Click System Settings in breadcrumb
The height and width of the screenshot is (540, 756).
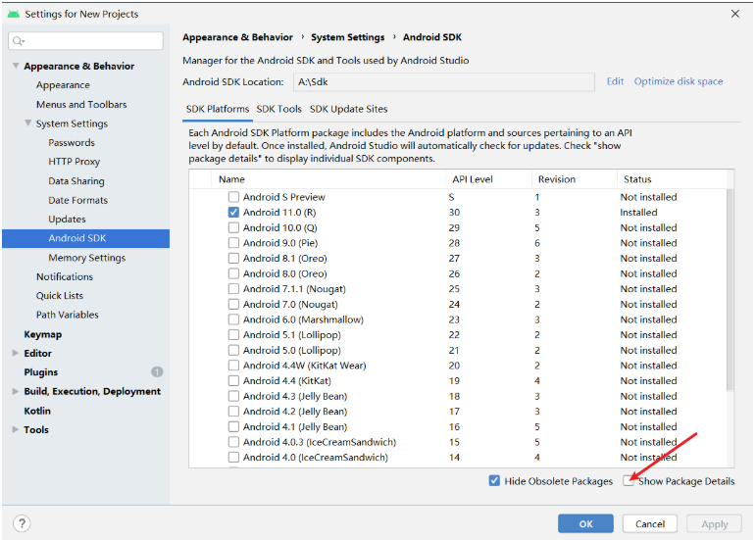[x=348, y=37]
